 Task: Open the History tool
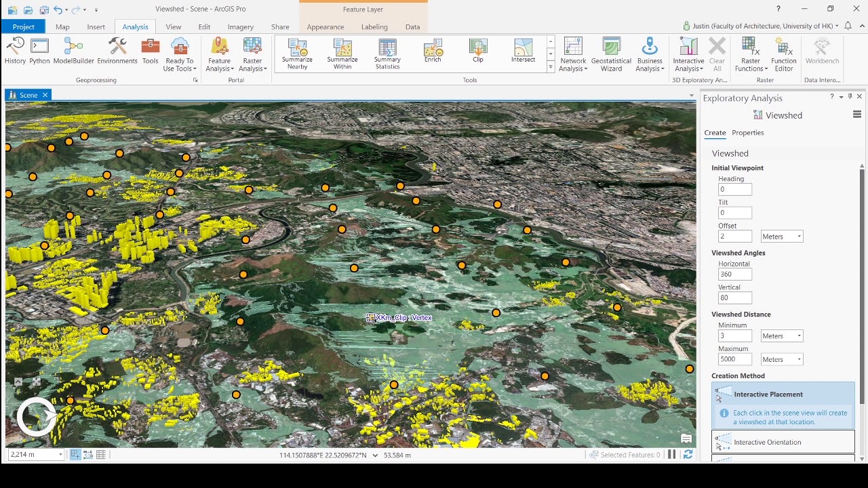[15, 52]
